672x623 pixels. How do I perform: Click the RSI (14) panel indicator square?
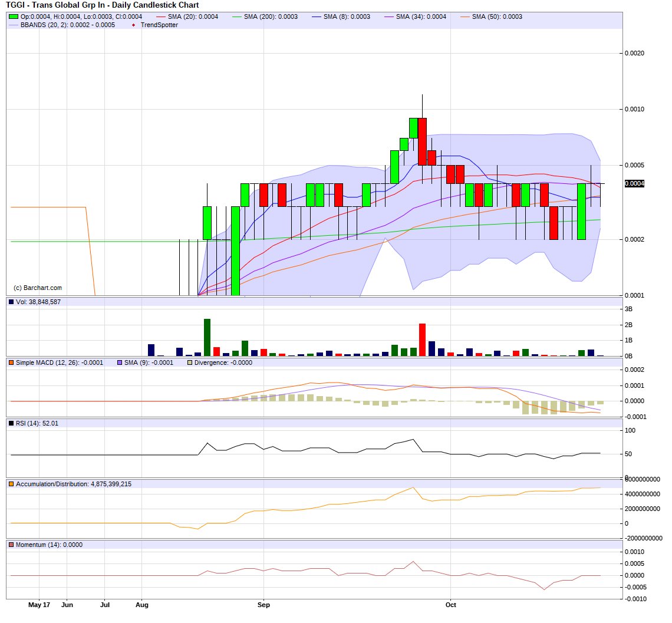(x=10, y=424)
